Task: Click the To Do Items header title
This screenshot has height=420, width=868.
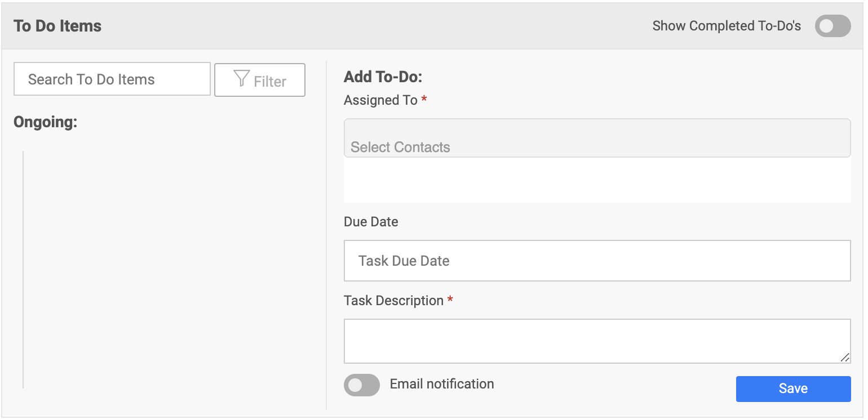Action: click(57, 26)
